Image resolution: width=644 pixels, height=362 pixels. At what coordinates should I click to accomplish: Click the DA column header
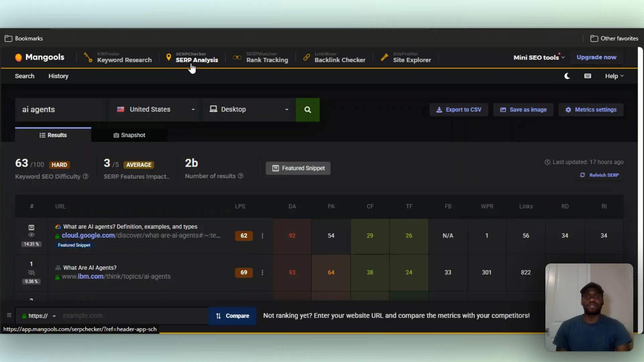pyautogui.click(x=292, y=206)
